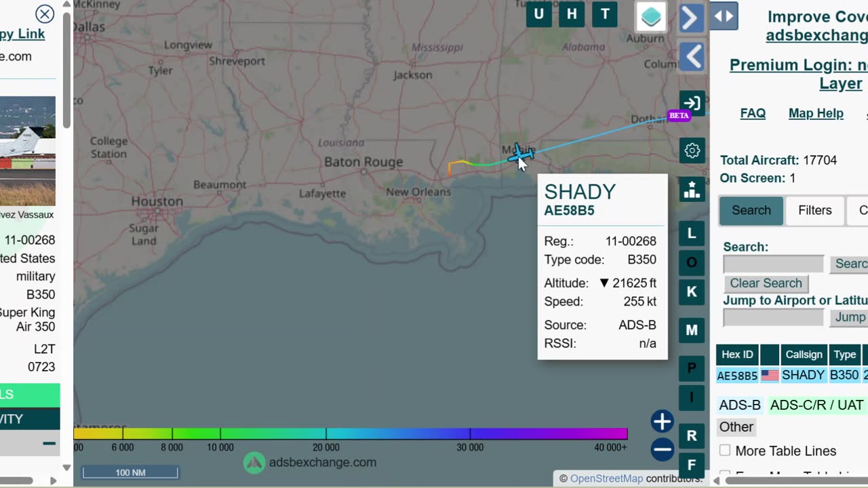The image size is (868, 488).
Task: Click the login arrow icon with BETA
Action: [x=692, y=104]
